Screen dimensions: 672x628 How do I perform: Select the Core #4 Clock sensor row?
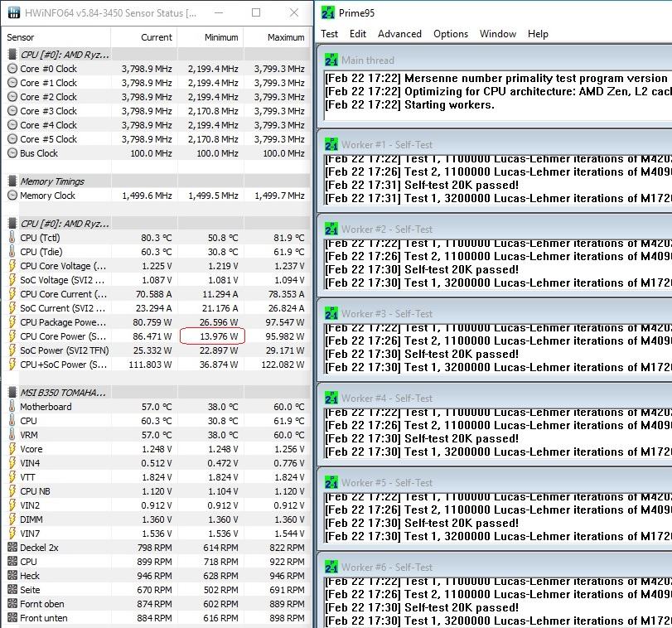click(157, 125)
